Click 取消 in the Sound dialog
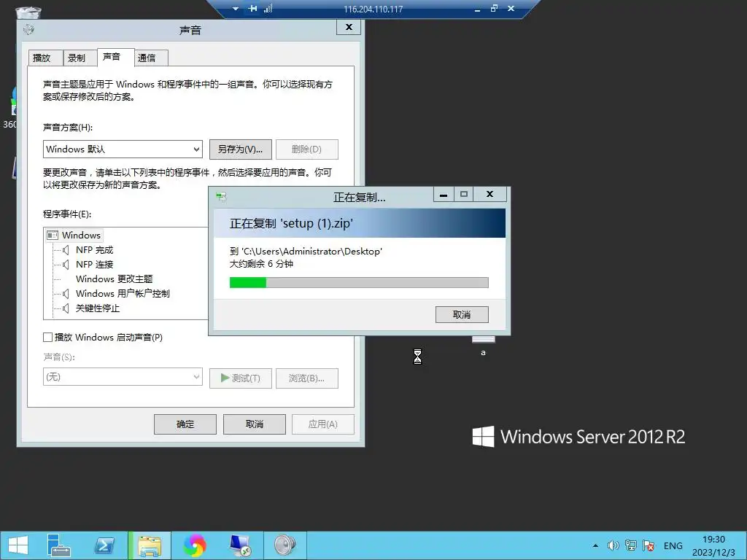Screen dimensions: 747x560 pos(255,424)
